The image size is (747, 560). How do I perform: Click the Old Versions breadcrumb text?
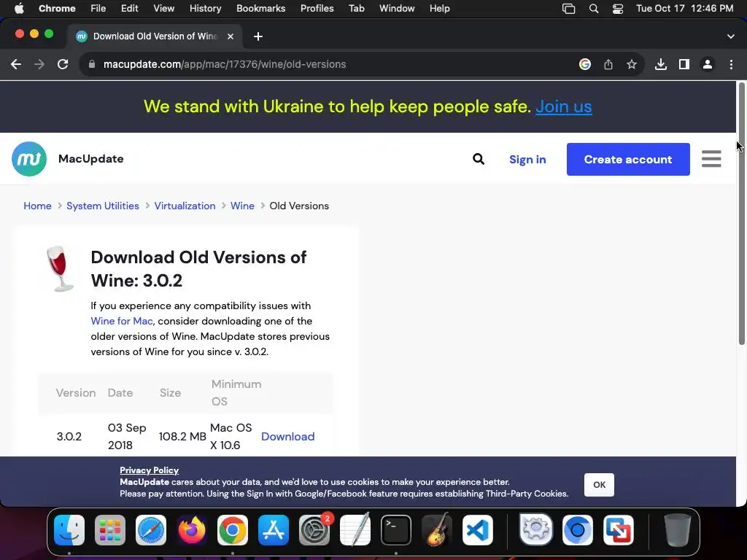tap(299, 206)
